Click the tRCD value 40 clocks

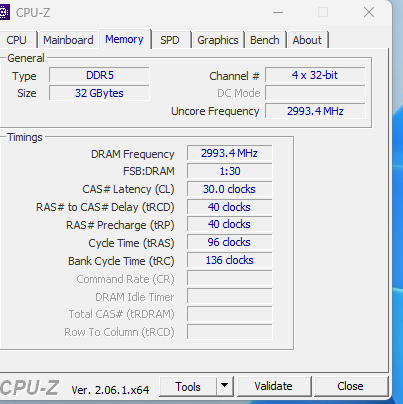tap(229, 207)
